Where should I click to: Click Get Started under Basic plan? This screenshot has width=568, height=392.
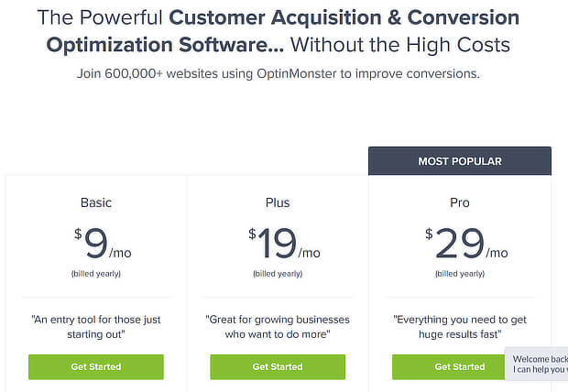coord(96,366)
